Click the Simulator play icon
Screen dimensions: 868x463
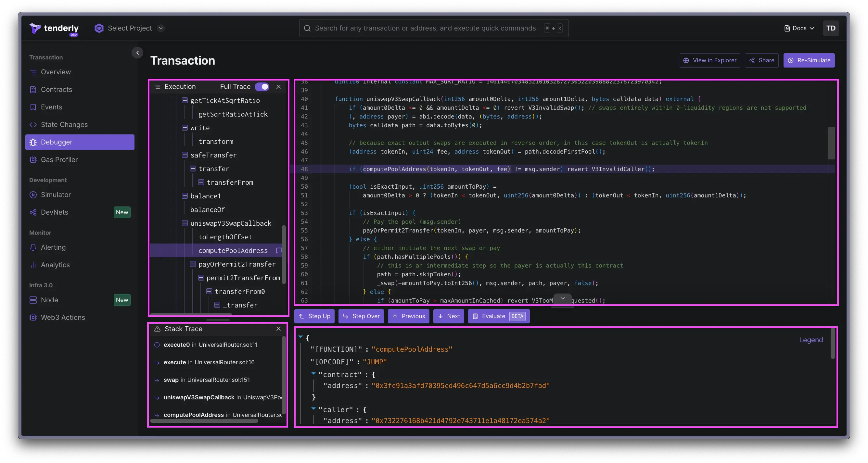click(x=33, y=194)
